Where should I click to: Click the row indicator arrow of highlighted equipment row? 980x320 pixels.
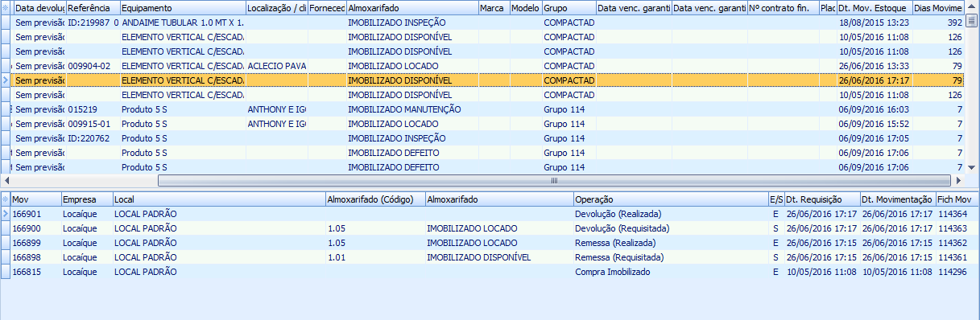pos(6,80)
